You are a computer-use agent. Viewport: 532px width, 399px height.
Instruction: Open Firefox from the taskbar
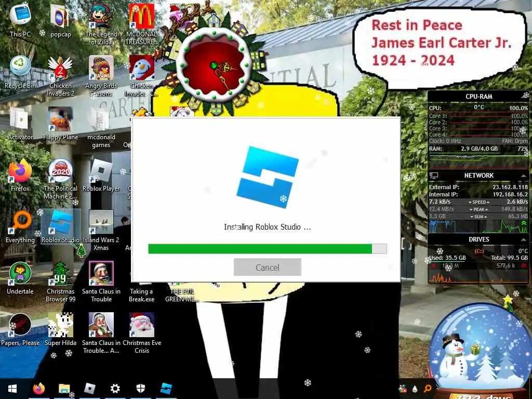tap(38, 389)
